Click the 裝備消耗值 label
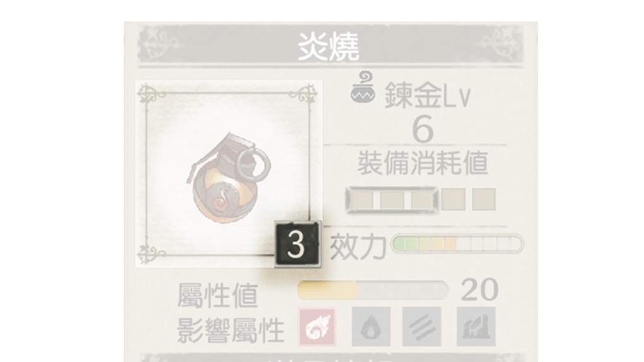This screenshot has height=362, width=644. tap(422, 163)
